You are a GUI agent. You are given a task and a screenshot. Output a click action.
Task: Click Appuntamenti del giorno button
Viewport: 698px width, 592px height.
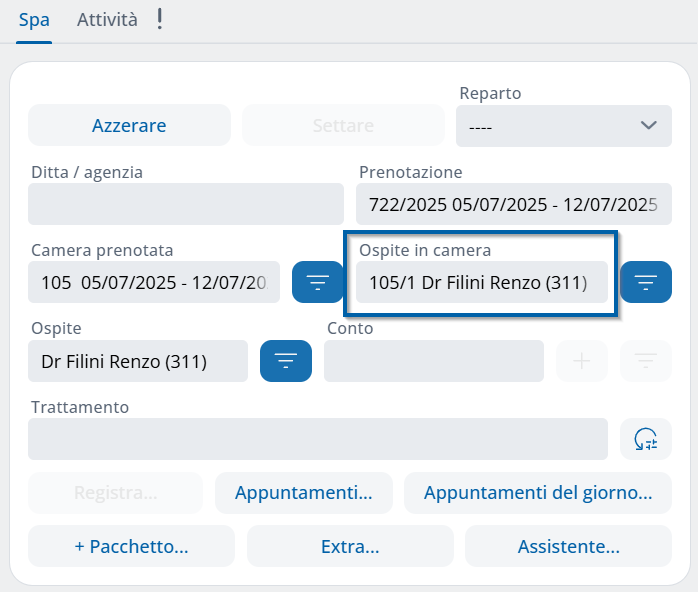[538, 493]
